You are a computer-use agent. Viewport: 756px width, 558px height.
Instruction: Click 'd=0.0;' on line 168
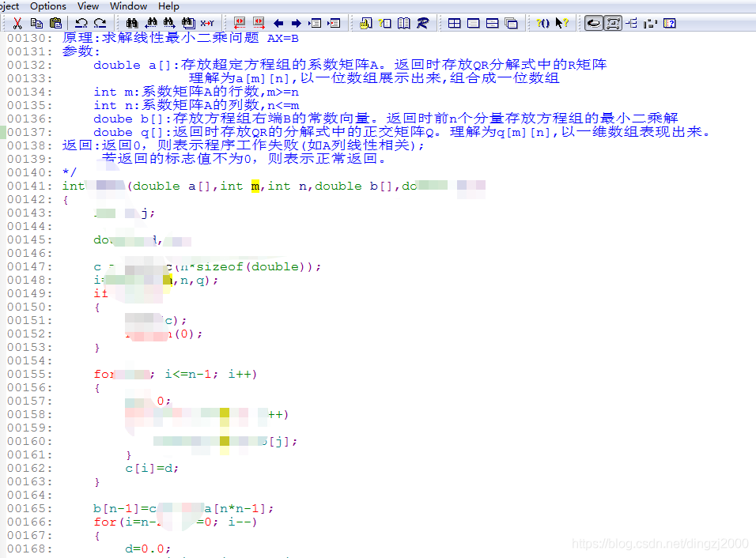(148, 549)
